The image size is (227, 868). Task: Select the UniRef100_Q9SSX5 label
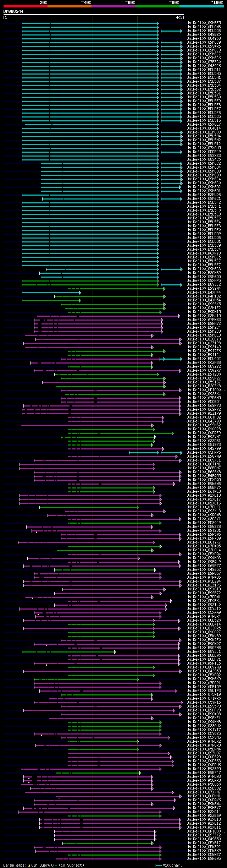[x=204, y=304]
